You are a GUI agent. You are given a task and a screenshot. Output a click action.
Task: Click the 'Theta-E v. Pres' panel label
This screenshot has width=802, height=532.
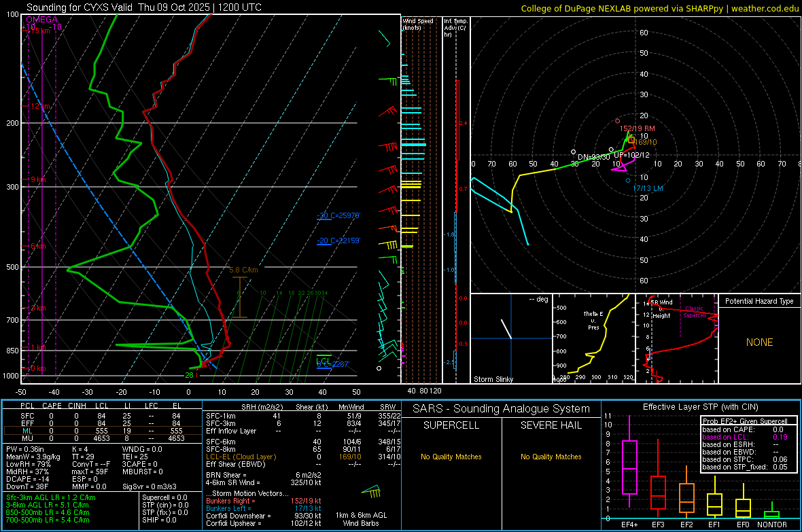click(x=593, y=320)
